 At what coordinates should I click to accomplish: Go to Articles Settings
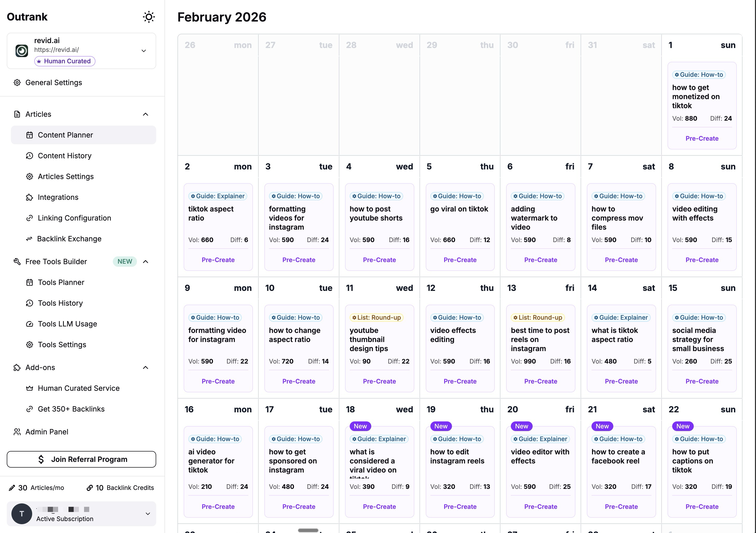pyautogui.click(x=66, y=176)
